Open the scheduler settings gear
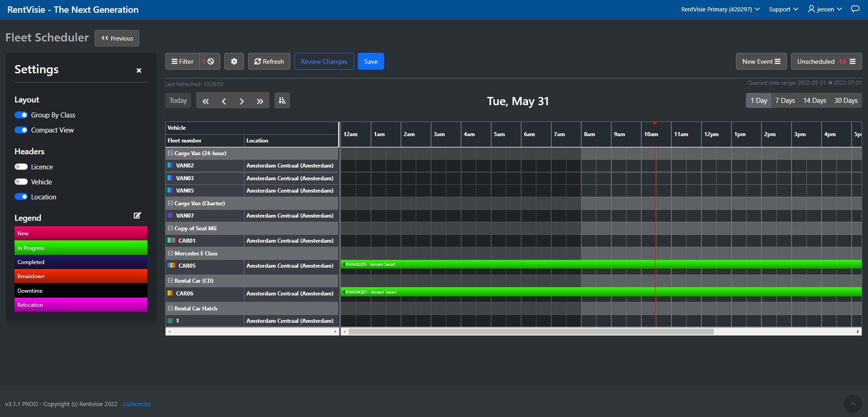 click(234, 61)
